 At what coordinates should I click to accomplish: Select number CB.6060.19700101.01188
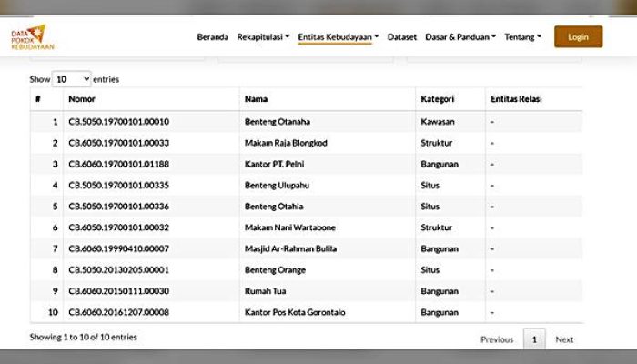(118, 164)
